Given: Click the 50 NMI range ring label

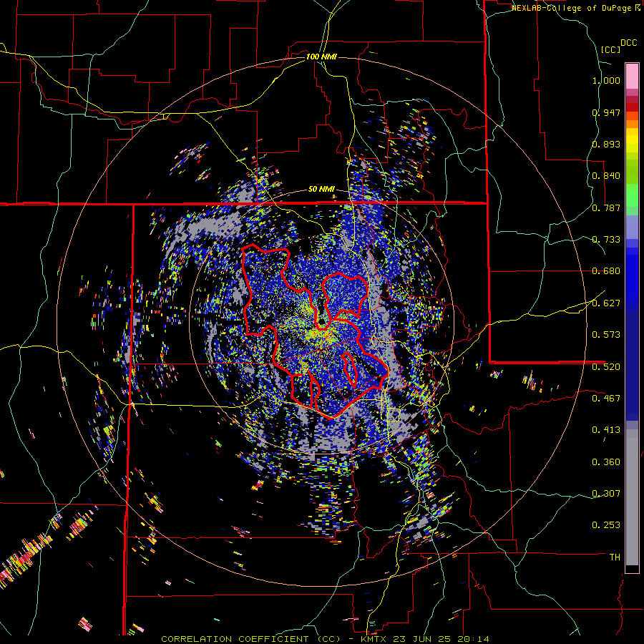Looking at the screenshot, I should click(x=321, y=189).
